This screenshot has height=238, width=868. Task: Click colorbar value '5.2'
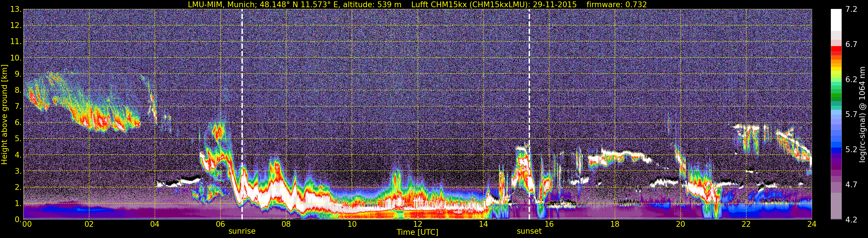tap(851, 149)
